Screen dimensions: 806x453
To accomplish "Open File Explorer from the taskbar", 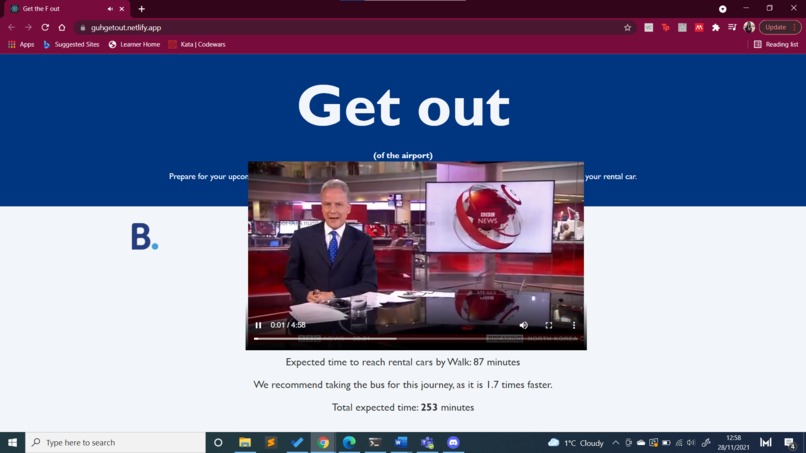I will click(x=245, y=442).
